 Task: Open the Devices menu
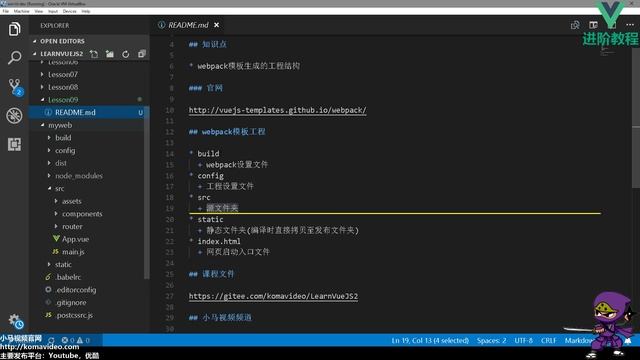pos(69,11)
